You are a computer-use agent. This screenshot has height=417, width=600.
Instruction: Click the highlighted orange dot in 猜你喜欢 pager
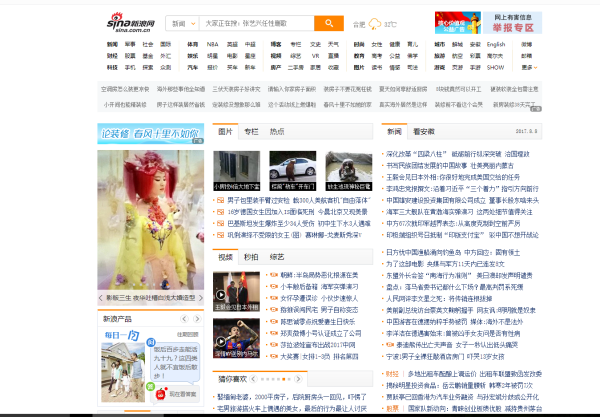tap(284, 379)
